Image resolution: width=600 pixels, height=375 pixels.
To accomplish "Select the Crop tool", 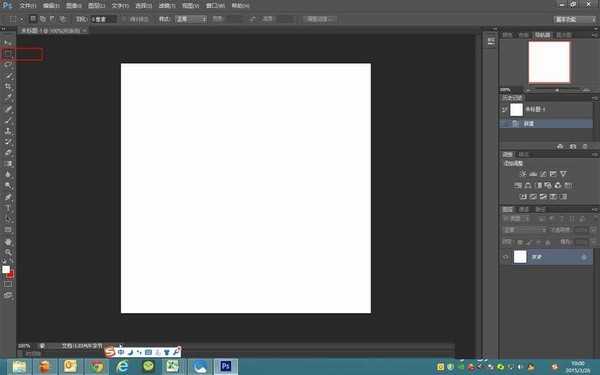I will 8,86.
